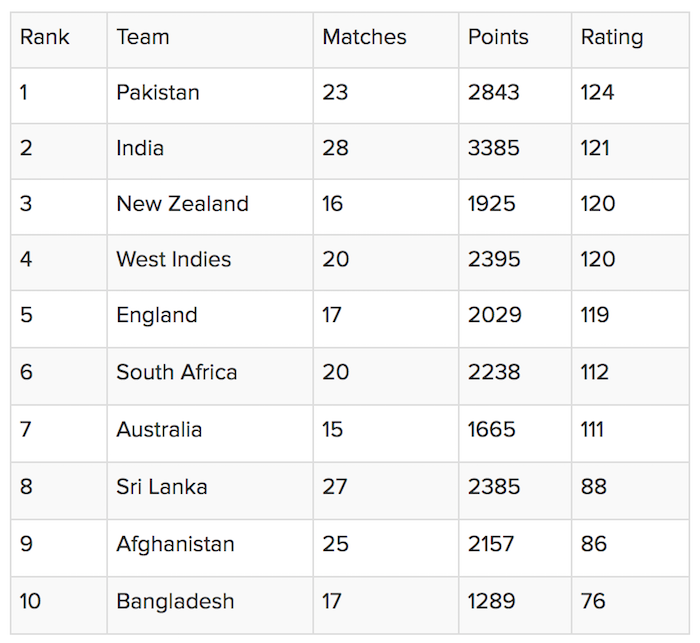The image size is (700, 643).
Task: Select the Afghanistan team cell
Action: [175, 545]
